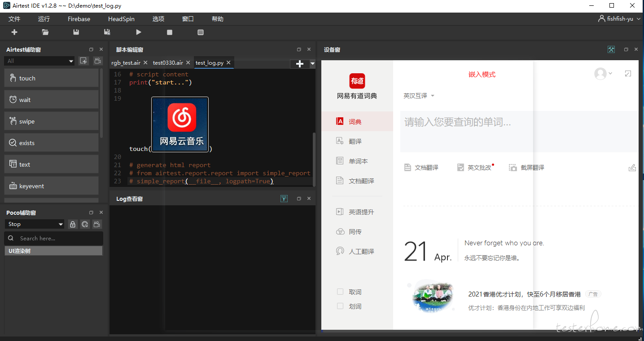Enable the 划词 checkbox
The width and height of the screenshot is (644, 341).
click(x=340, y=306)
